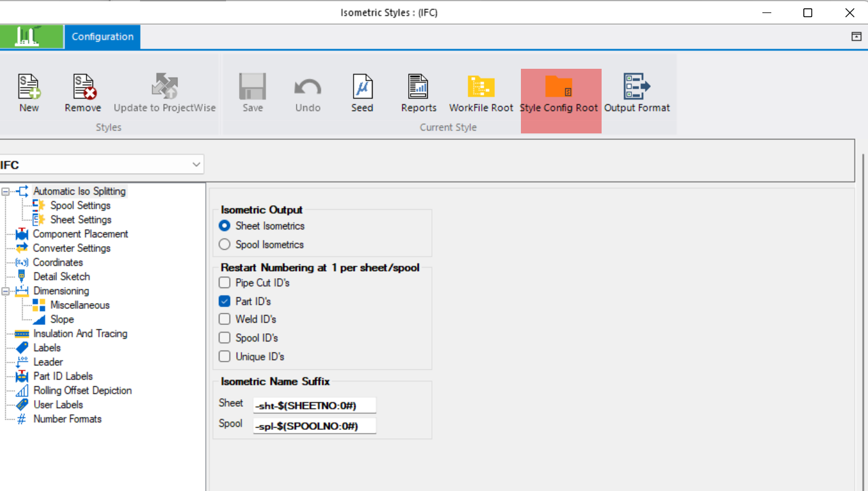This screenshot has width=868, height=491.
Task: Click the Sheet suffix input field
Action: pos(314,404)
